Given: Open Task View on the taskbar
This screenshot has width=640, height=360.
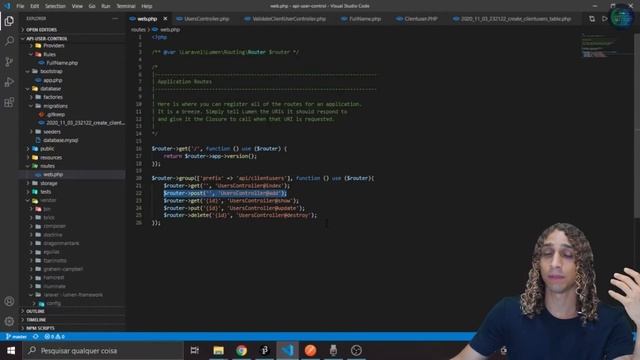Looking at the screenshot, I should (x=195, y=351).
